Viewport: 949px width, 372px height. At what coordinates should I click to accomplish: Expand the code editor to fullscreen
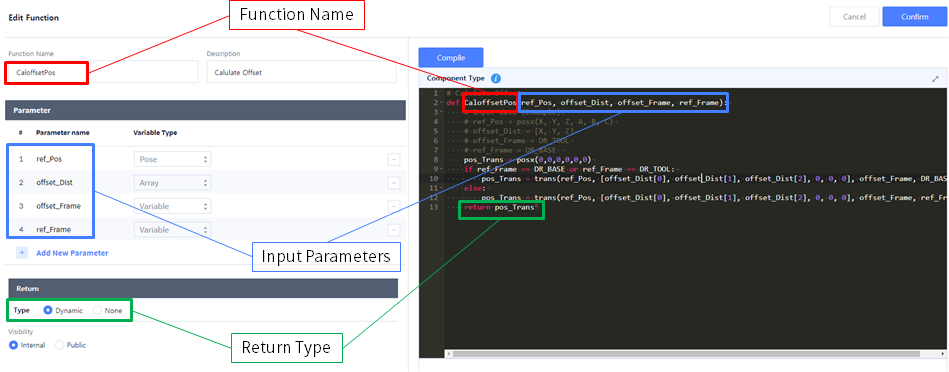935,79
